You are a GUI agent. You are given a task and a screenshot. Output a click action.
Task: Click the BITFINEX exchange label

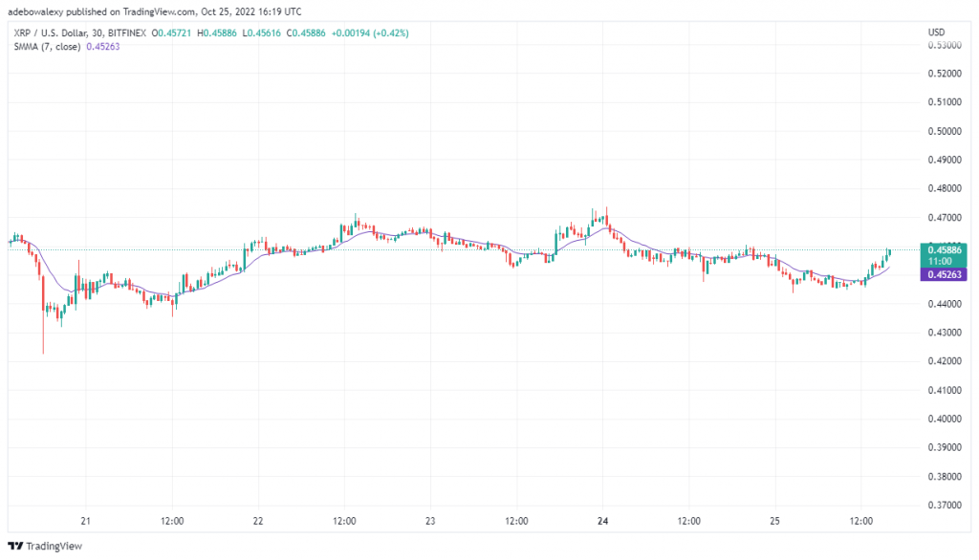pos(127,33)
